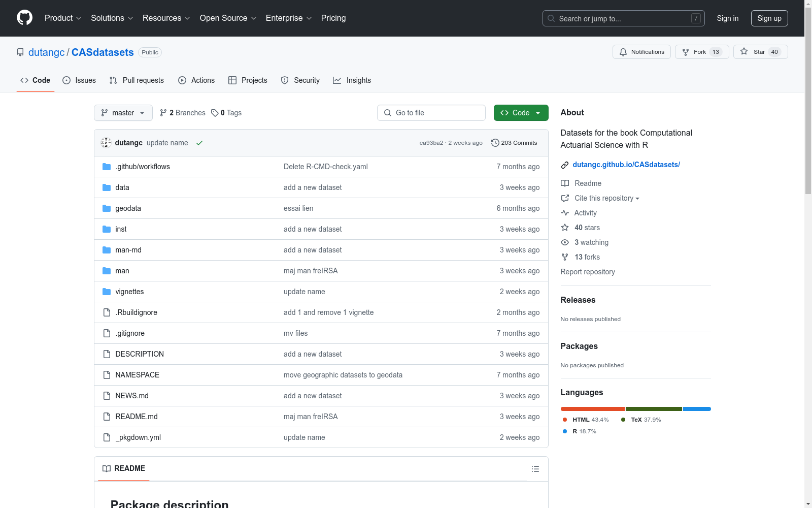Click the Sign up button
Viewport: 812px width, 508px height.
(x=769, y=18)
